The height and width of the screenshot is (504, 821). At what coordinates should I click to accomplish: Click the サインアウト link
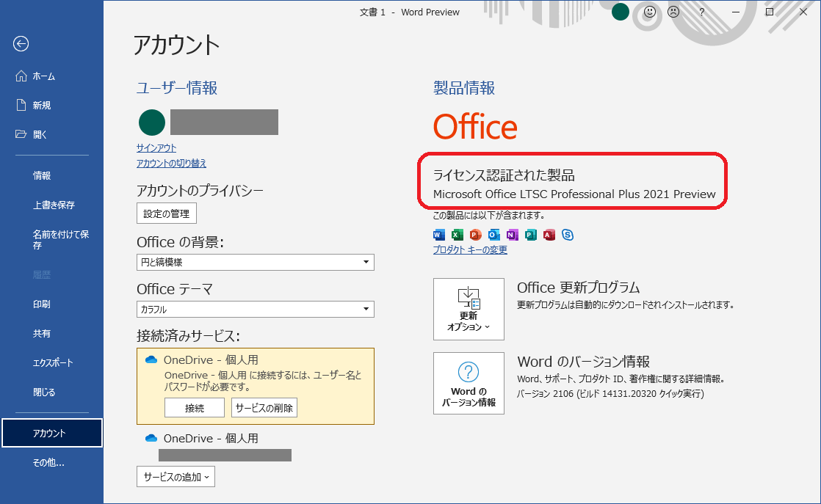click(156, 147)
